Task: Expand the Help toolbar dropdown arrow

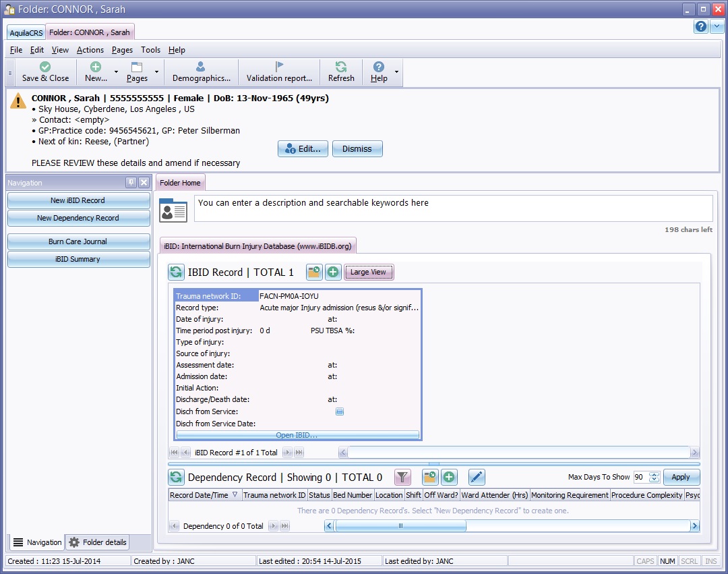Action: (396, 72)
